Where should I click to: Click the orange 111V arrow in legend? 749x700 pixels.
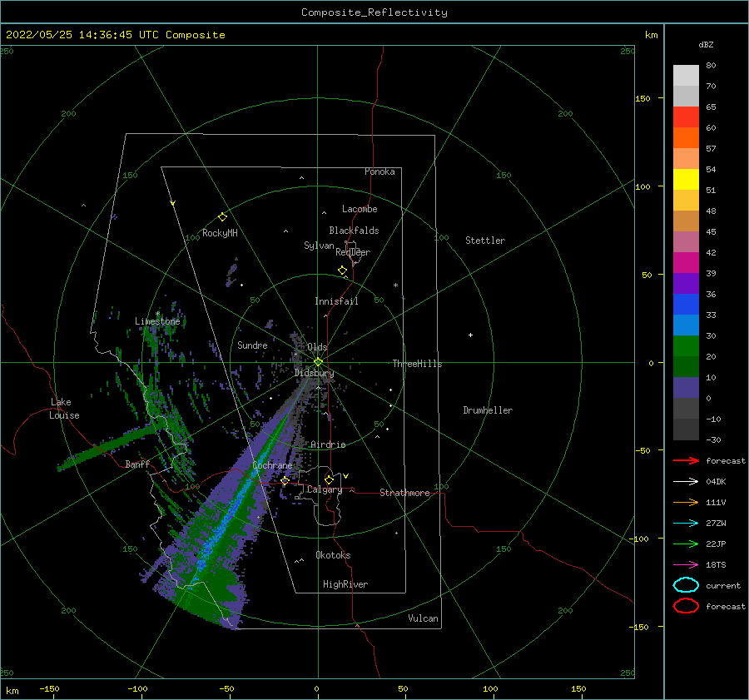coord(686,502)
